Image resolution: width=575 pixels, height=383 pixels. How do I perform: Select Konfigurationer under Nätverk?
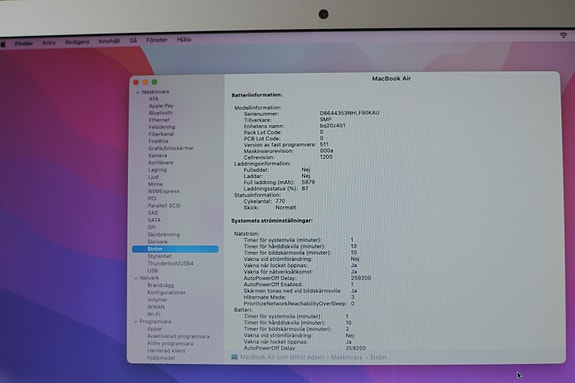click(x=166, y=292)
